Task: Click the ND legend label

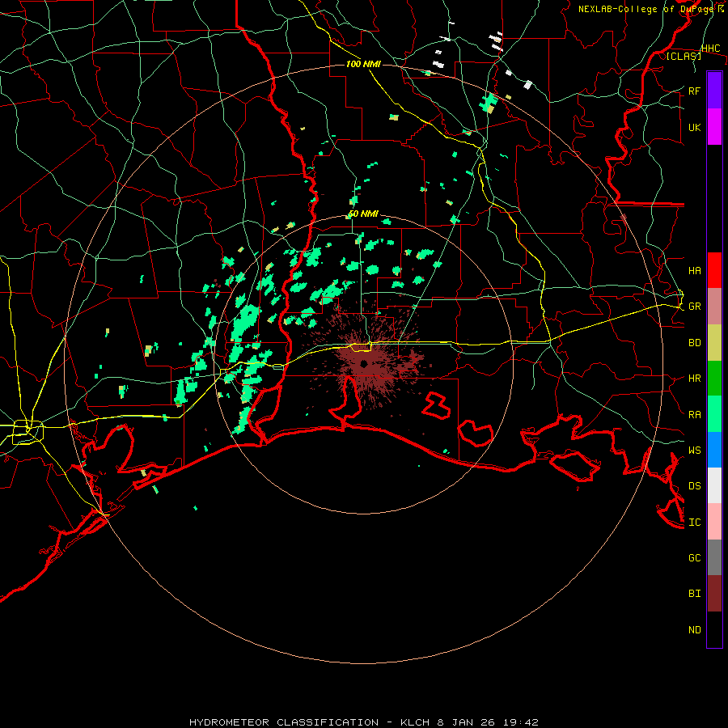Action: pyautogui.click(x=695, y=629)
